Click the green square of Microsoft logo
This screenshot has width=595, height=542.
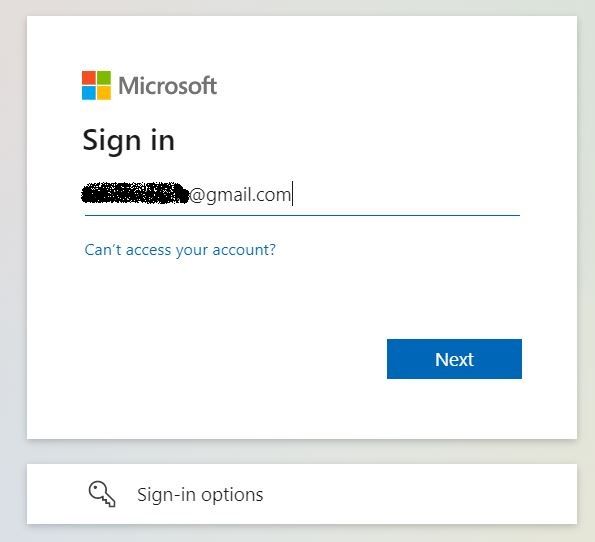[x=104, y=78]
